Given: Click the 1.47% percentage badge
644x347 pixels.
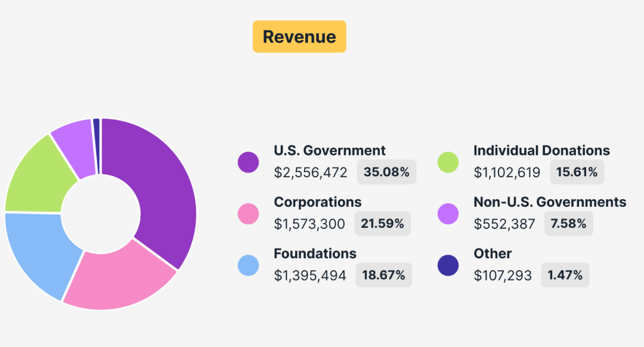Looking at the screenshot, I should point(565,275).
